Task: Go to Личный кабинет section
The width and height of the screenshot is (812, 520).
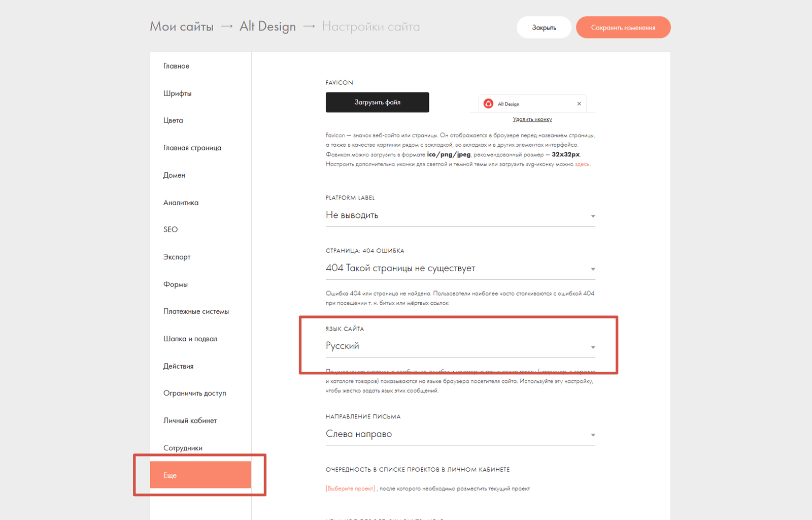Action: (190, 420)
